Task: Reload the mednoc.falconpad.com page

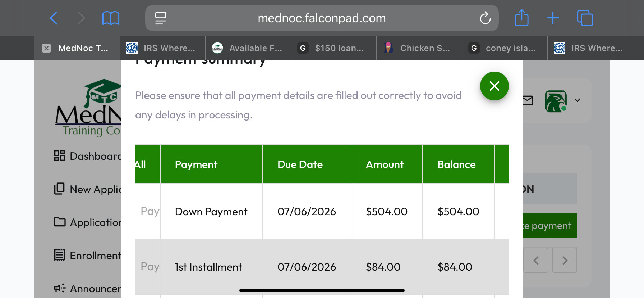Action: (x=485, y=18)
